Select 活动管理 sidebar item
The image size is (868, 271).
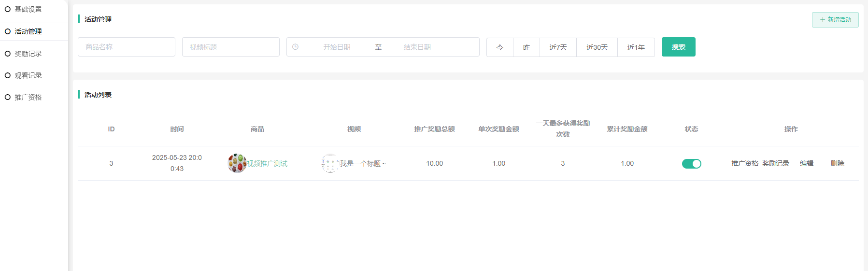click(28, 31)
